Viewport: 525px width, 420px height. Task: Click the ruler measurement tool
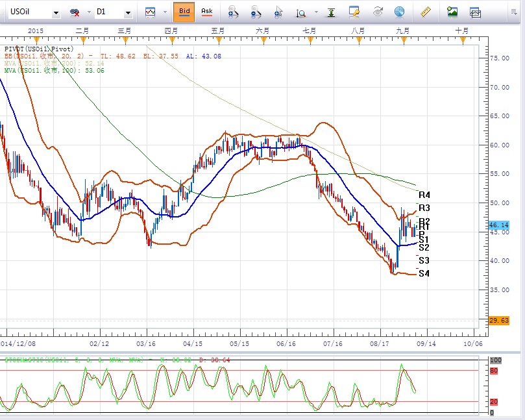pyautogui.click(x=426, y=12)
